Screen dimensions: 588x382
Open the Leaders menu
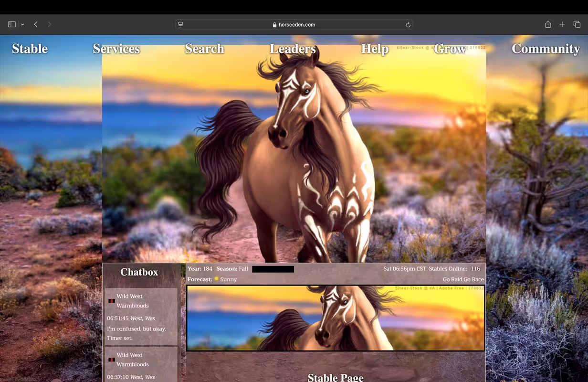[x=293, y=49]
